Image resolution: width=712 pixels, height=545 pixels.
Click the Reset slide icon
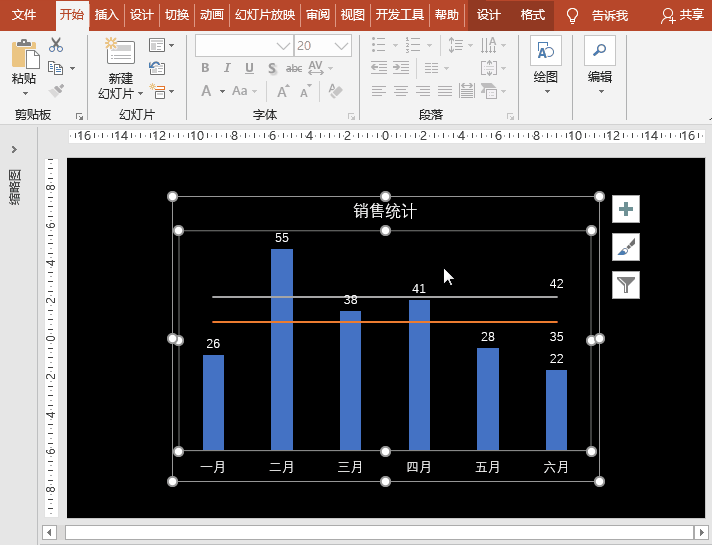[x=157, y=68]
